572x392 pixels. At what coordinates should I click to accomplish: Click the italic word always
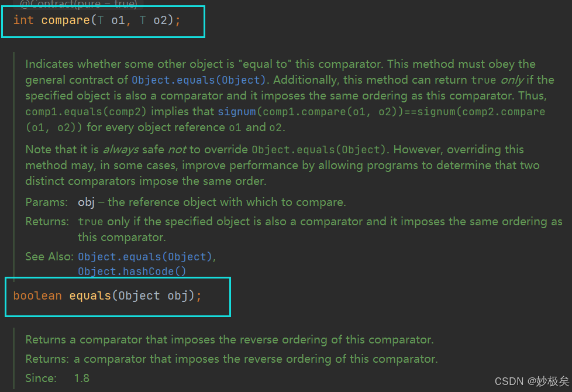point(120,149)
